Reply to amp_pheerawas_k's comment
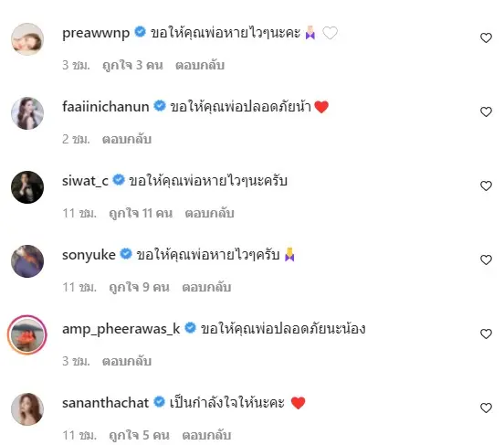 127,361
